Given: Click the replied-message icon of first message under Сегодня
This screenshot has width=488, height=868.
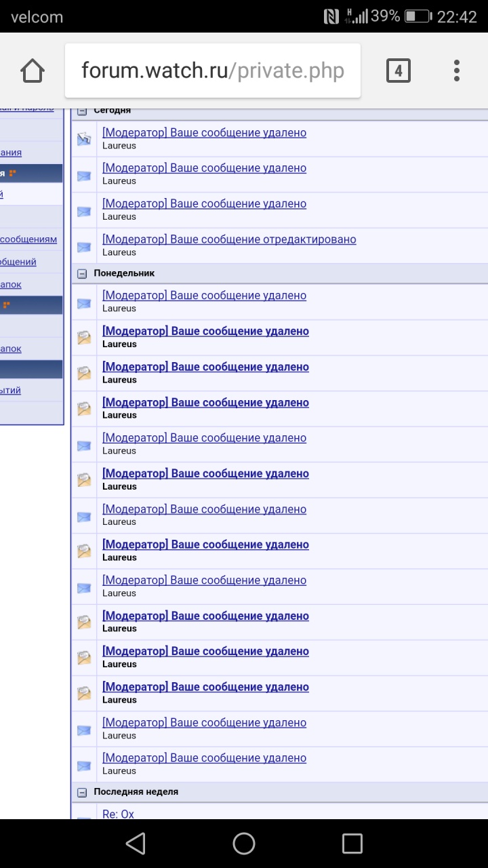Looking at the screenshot, I should point(84,139).
